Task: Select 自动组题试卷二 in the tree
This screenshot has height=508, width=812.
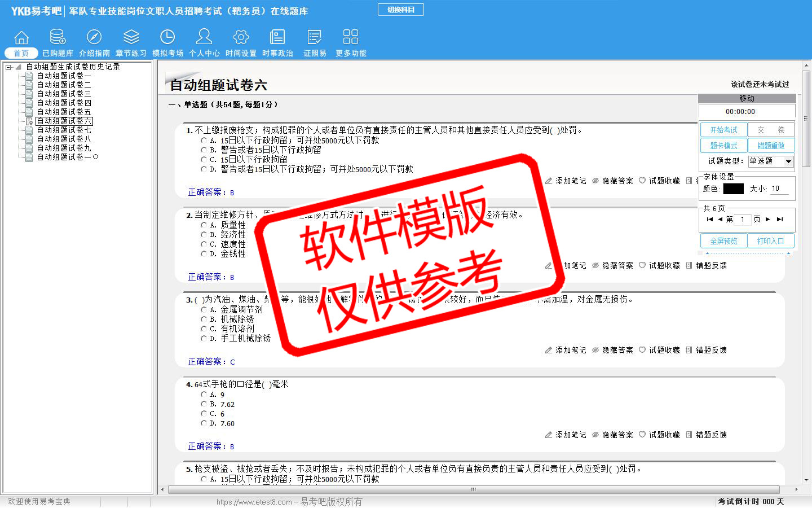Action: click(x=64, y=85)
